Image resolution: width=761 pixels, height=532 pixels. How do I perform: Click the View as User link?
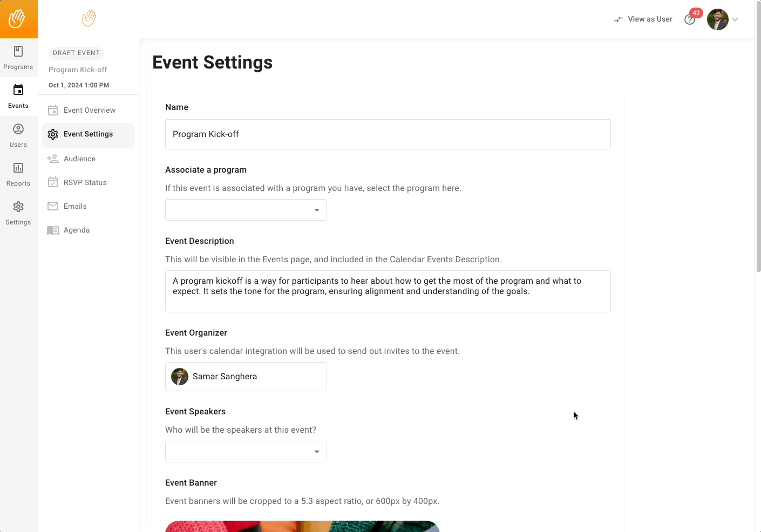[650, 19]
